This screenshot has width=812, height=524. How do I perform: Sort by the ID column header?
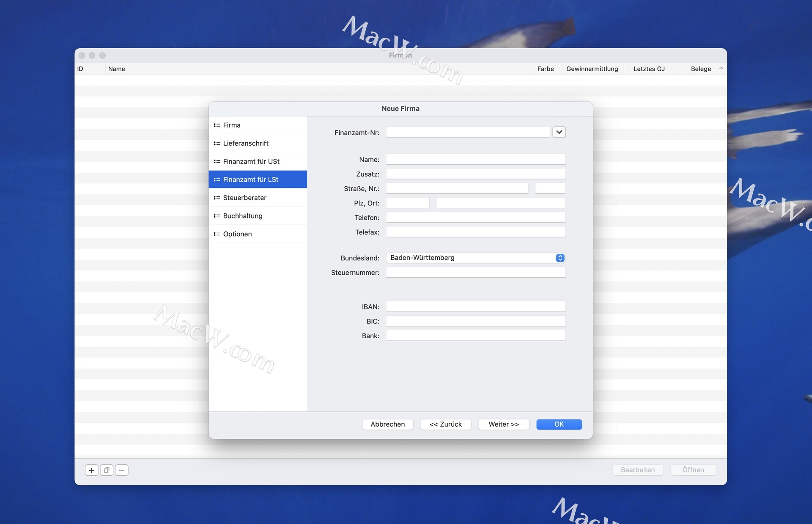[x=90, y=69]
